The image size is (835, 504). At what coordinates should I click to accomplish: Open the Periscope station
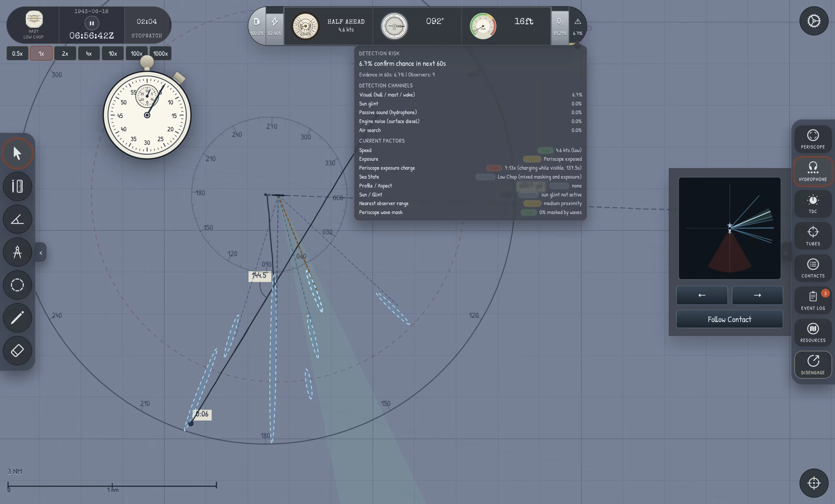[813, 139]
